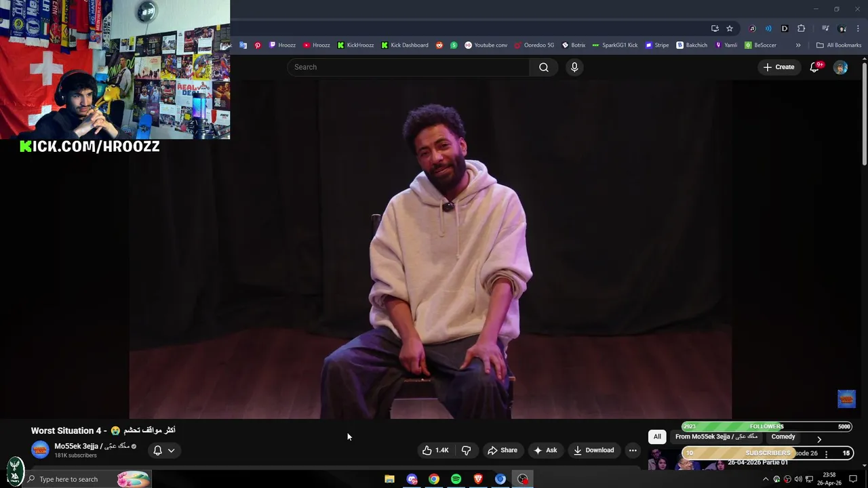This screenshot has width=868, height=488.
Task: Expand the hidden bookmarks overflow chevron
Action: pos(798,45)
